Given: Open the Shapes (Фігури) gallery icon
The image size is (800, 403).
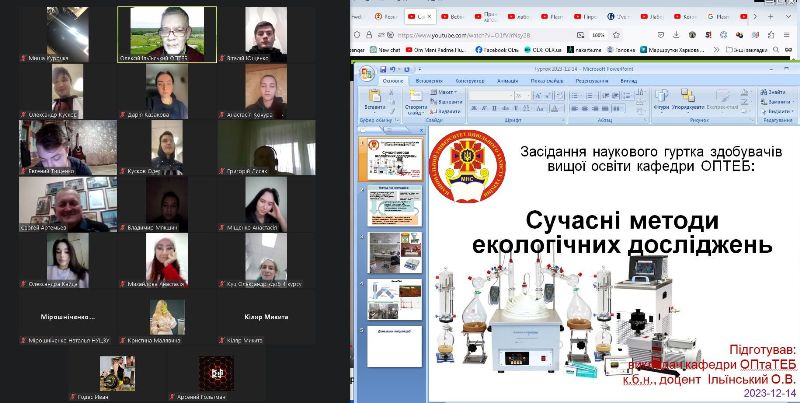Looking at the screenshot, I should point(662,98).
